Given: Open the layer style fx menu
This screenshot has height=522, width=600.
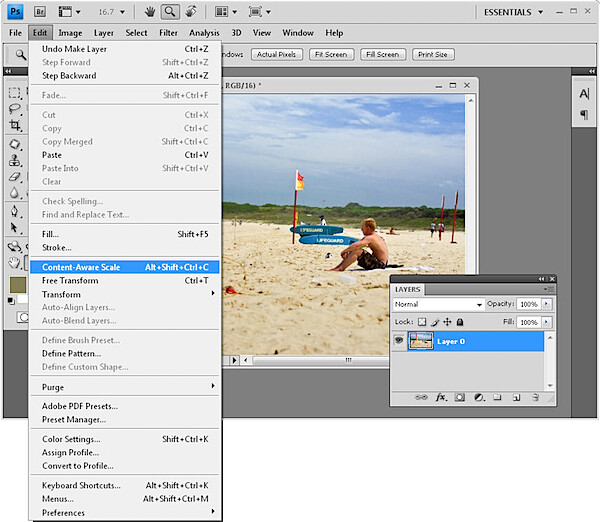Looking at the screenshot, I should [441, 398].
